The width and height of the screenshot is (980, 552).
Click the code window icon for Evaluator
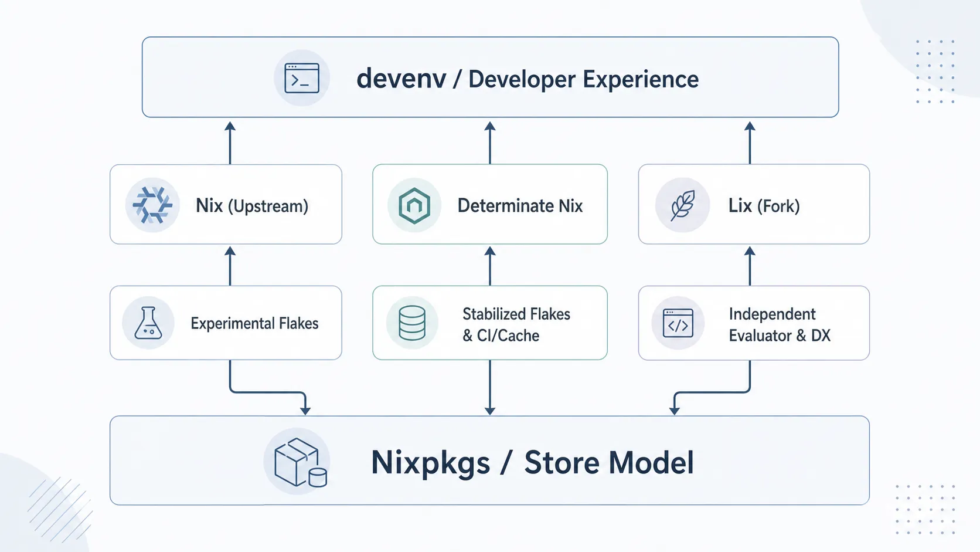coord(678,323)
